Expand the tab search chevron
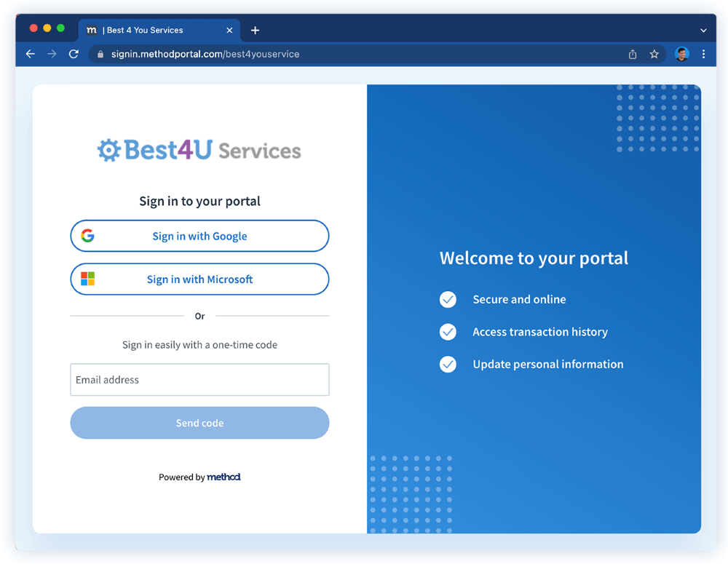 click(x=703, y=30)
